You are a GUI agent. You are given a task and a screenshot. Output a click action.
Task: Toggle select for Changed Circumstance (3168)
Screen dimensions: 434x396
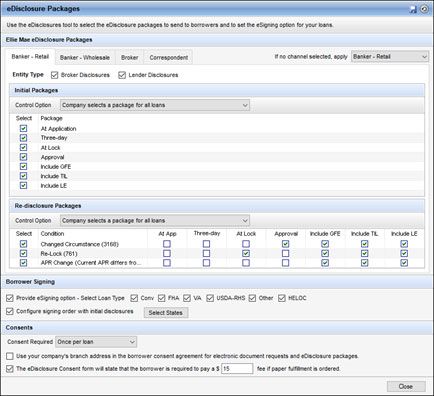click(23, 244)
